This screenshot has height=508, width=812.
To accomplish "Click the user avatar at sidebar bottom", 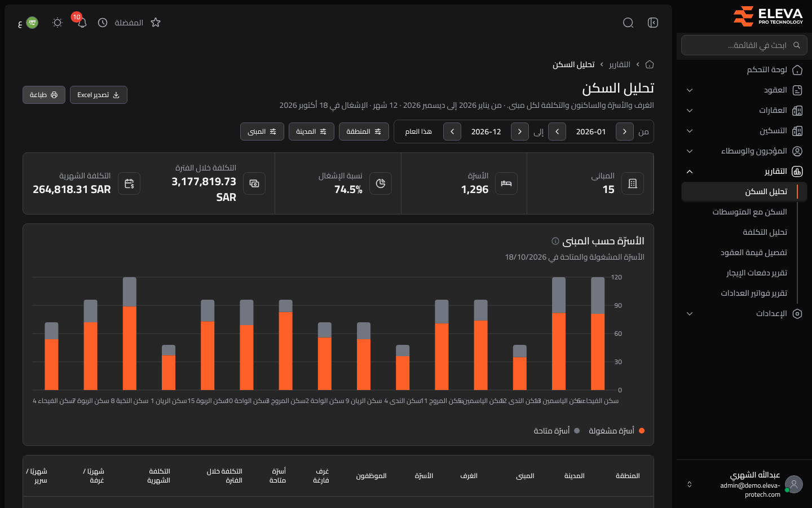I will pos(794,484).
